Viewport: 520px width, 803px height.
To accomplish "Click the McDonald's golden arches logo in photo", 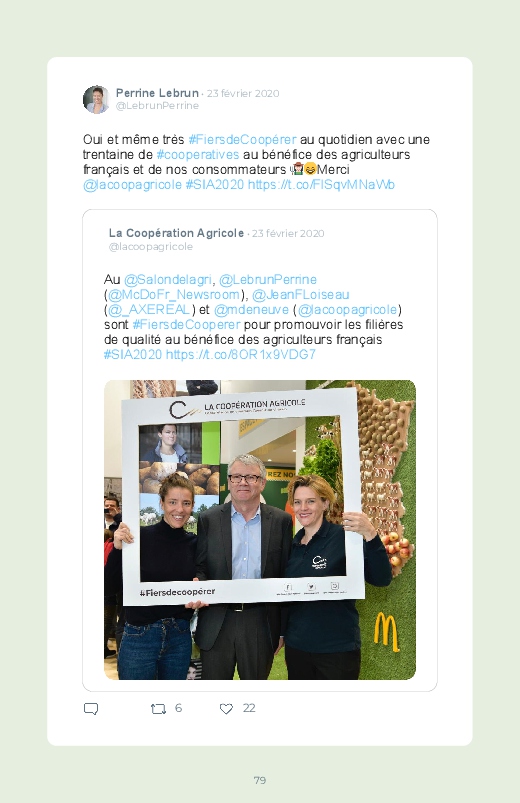I will click(x=386, y=632).
